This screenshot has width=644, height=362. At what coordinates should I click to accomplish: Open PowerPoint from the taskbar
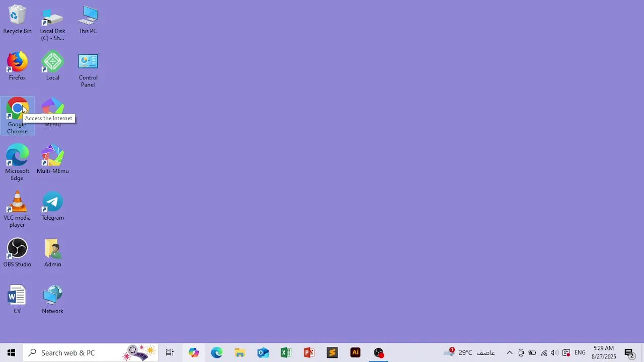point(309,352)
